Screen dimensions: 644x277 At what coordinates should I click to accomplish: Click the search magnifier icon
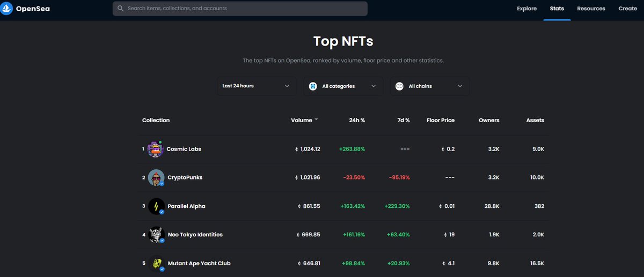click(x=120, y=9)
